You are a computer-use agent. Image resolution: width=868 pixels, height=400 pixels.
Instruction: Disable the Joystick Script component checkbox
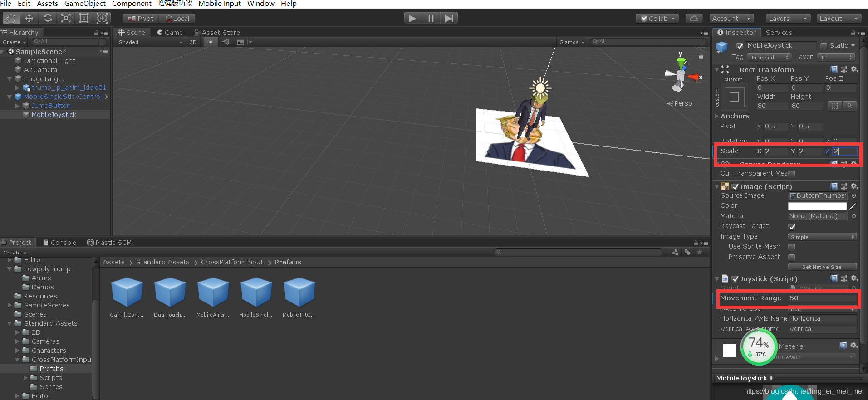735,279
